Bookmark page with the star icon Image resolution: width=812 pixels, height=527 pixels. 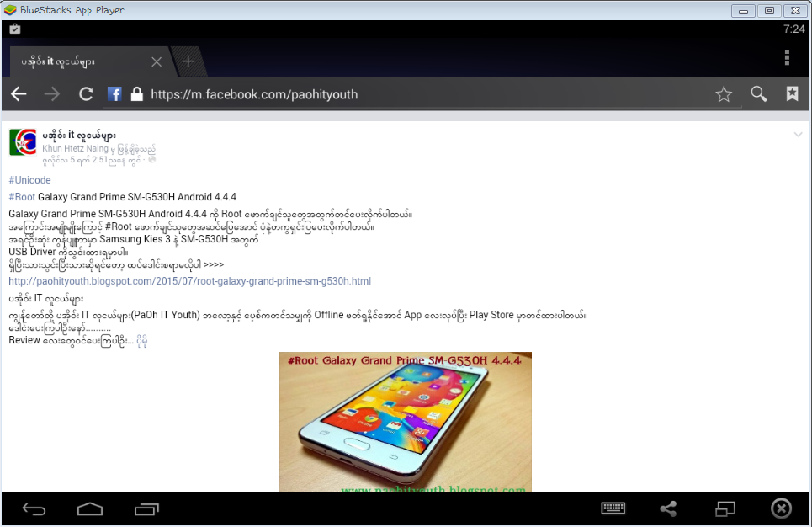tap(724, 93)
